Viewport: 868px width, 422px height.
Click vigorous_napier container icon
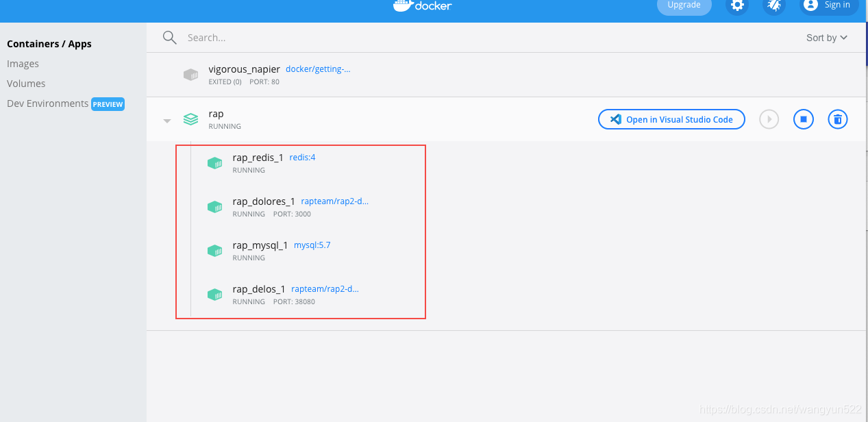pos(190,75)
